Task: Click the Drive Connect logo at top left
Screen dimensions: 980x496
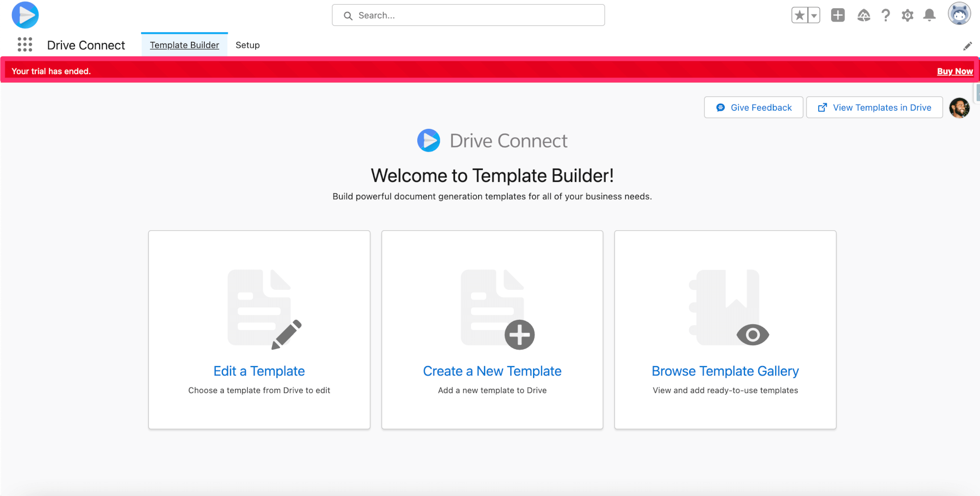Action: [x=25, y=15]
